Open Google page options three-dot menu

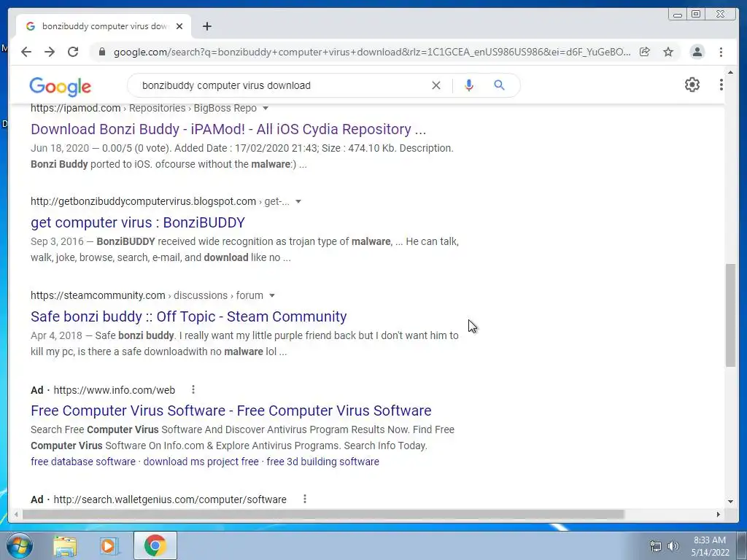coord(721,85)
